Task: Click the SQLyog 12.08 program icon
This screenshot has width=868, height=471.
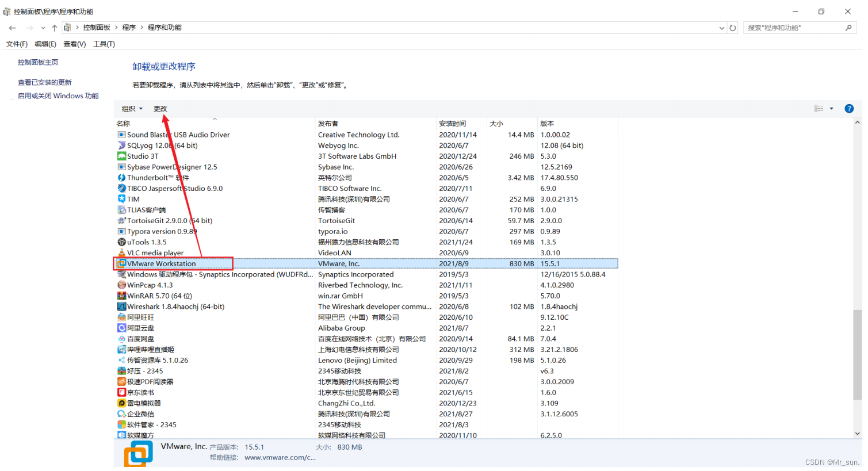Action: [x=121, y=145]
